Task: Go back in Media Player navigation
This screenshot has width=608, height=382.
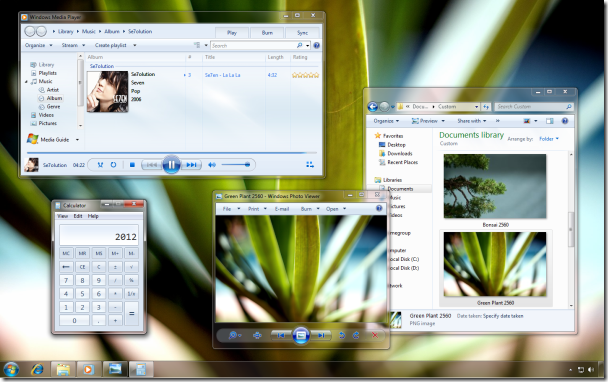Action: coord(30,31)
